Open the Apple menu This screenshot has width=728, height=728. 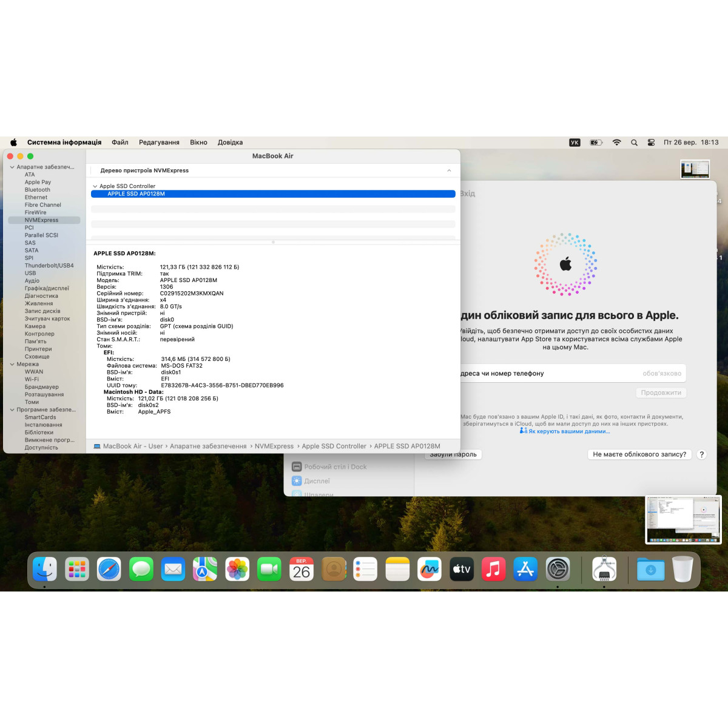(x=13, y=143)
